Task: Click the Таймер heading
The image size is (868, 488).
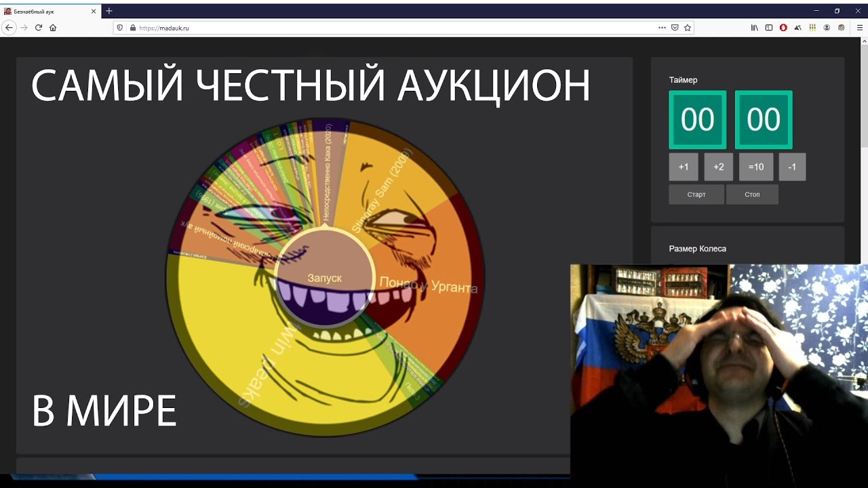Action: [x=683, y=80]
